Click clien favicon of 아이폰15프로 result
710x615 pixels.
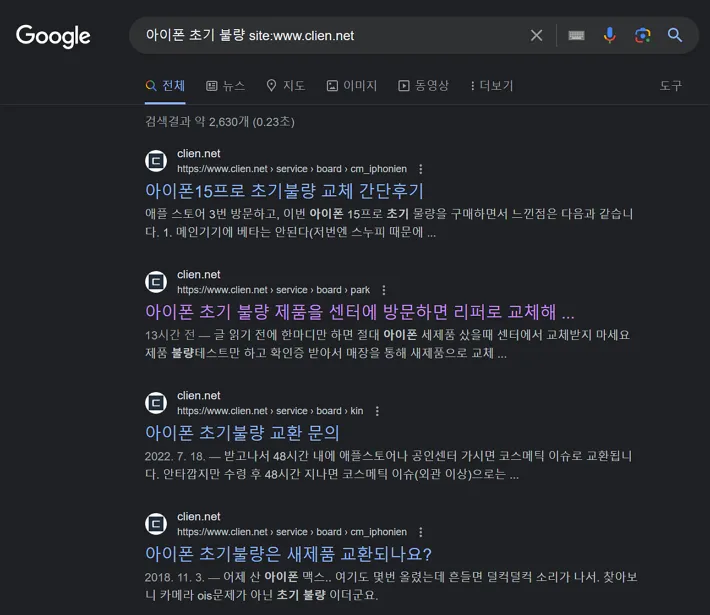[x=156, y=161]
